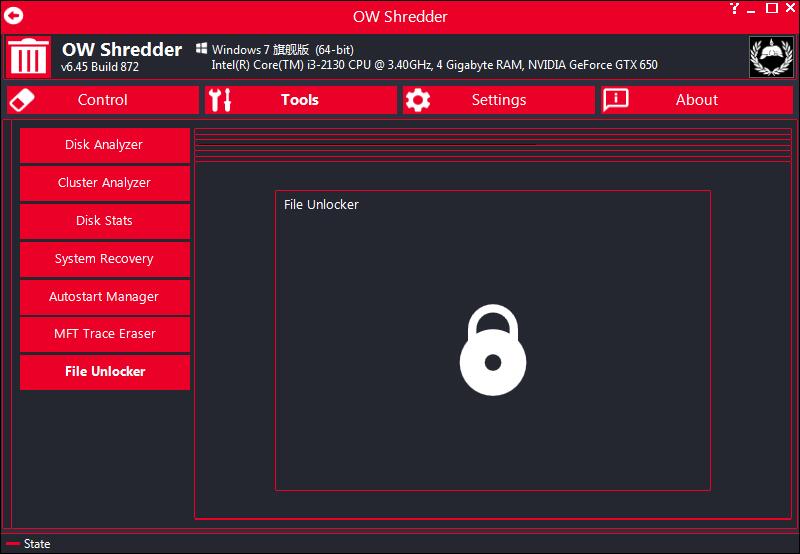Viewport: 800px width, 554px height.
Task: Click the OW Shredder title bar text
Action: point(400,16)
